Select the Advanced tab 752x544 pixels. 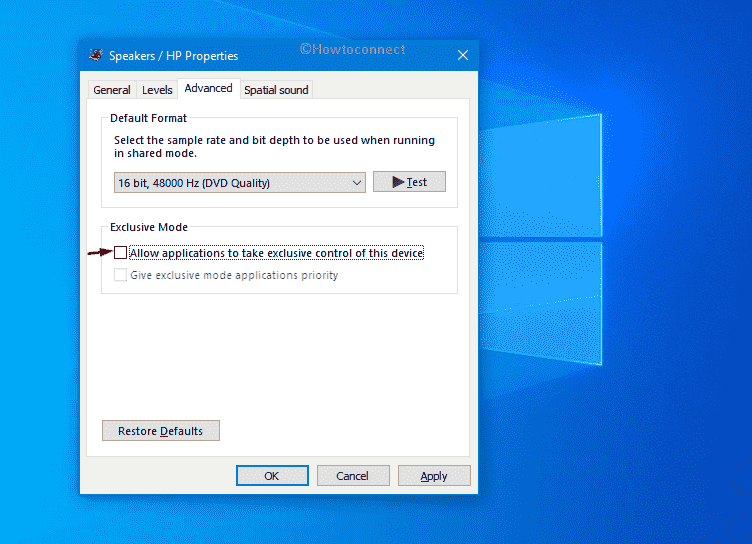[209, 88]
